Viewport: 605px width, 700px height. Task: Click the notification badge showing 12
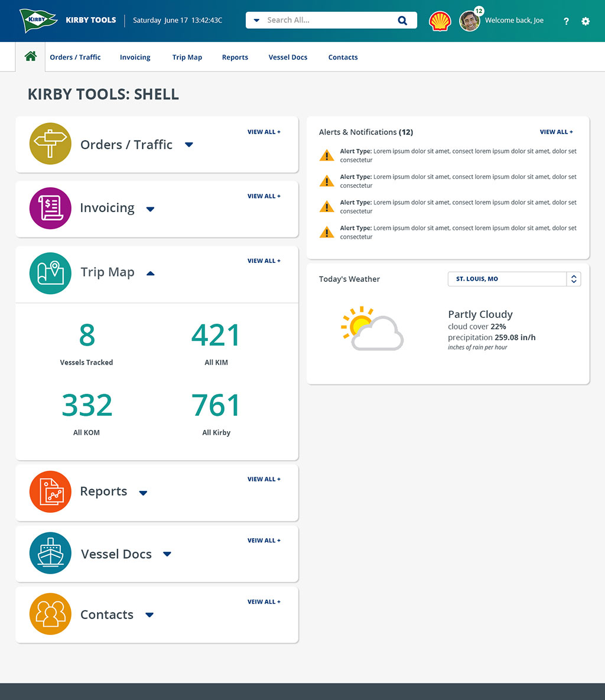479,11
